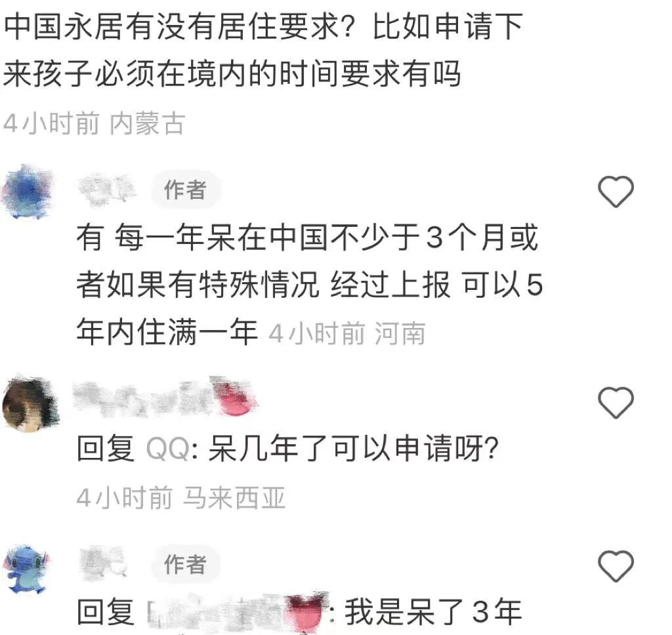Tap the 4小时前 内蒙古 timestamp

point(94,123)
